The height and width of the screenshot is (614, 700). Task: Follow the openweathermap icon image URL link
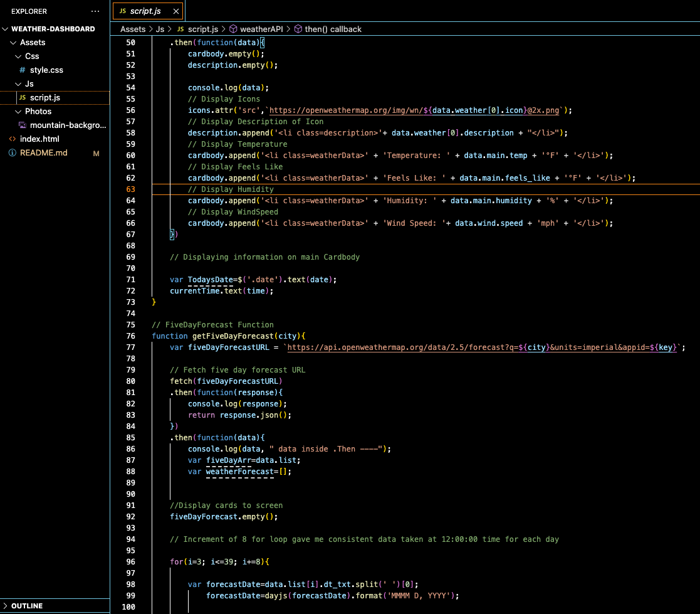point(414,110)
